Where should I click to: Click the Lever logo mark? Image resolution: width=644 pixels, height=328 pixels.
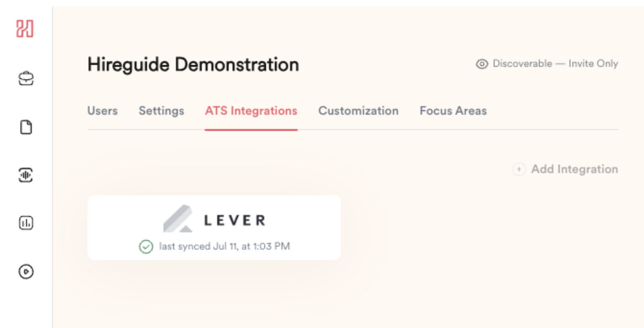tap(178, 219)
